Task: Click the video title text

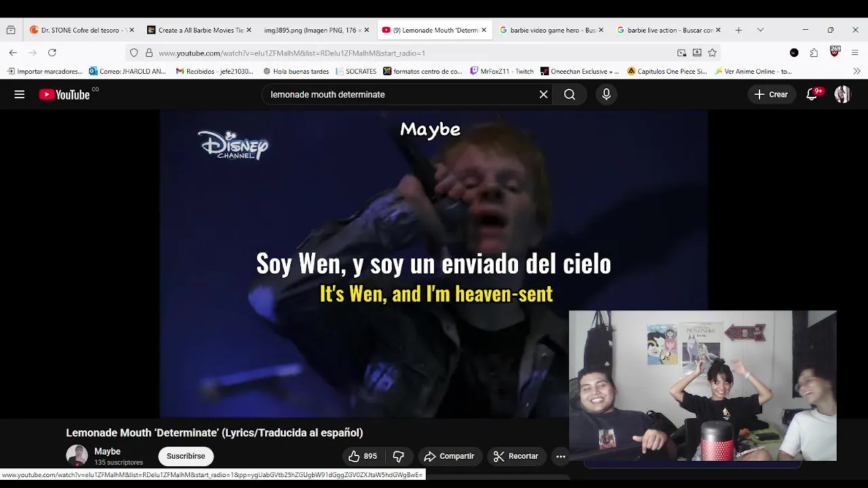Action: pyautogui.click(x=214, y=432)
